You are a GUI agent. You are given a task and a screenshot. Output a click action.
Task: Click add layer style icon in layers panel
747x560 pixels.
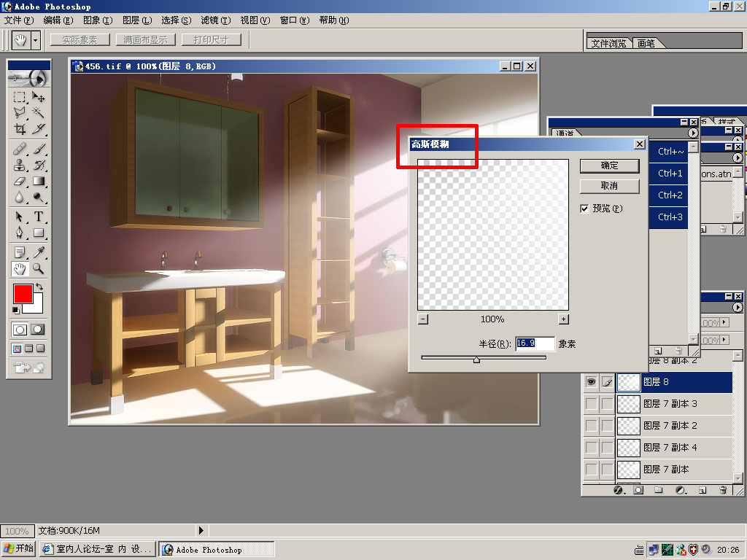pos(619,490)
